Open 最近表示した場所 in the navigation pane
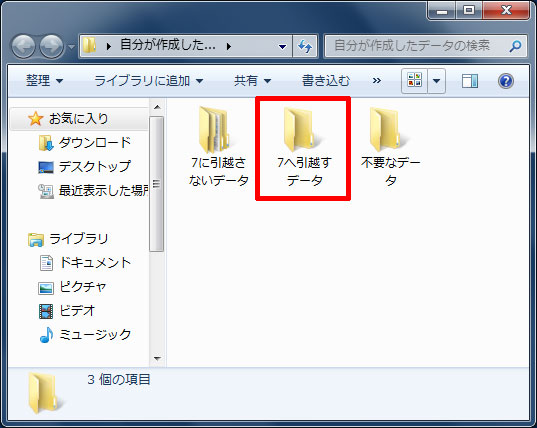537x428 pixels. 103,191
